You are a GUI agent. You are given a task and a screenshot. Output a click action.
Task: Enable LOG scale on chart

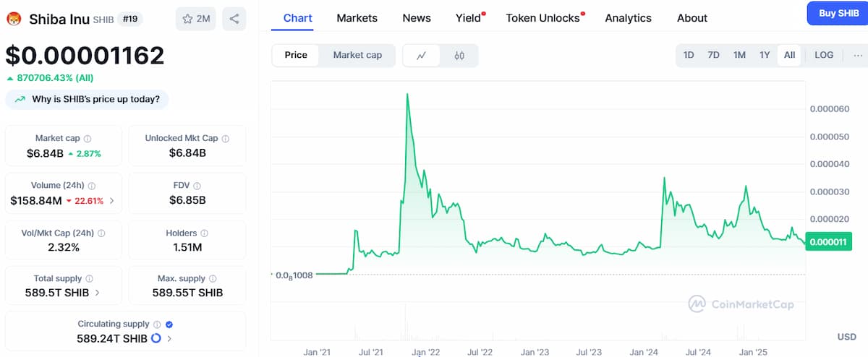(x=824, y=55)
